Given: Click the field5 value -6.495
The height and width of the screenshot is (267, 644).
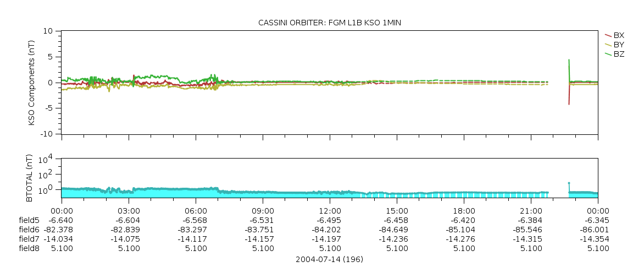Looking at the screenshot, I should 329,220.
